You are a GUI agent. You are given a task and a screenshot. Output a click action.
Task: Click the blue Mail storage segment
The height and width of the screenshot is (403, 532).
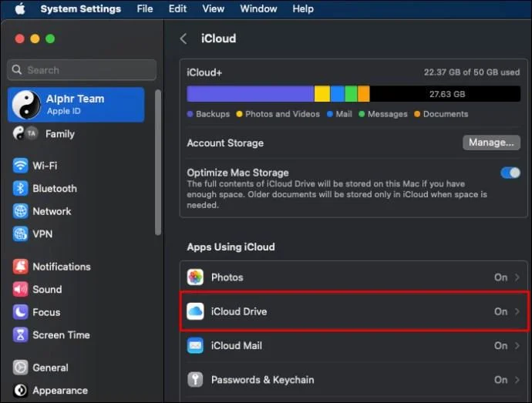pyautogui.click(x=338, y=94)
